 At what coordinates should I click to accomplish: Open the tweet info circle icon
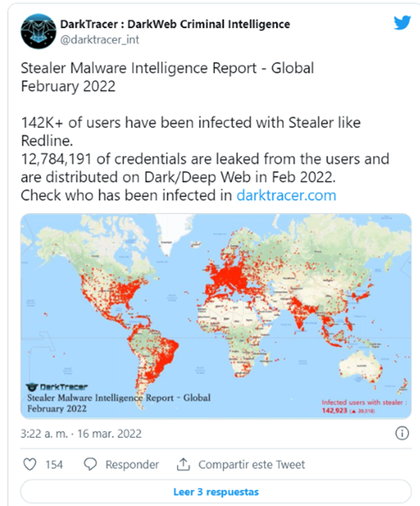[402, 433]
